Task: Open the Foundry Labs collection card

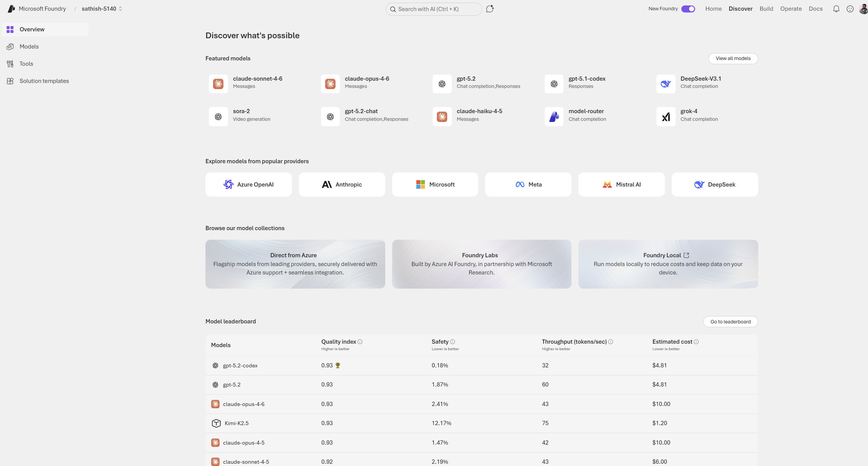Action: coord(482,264)
